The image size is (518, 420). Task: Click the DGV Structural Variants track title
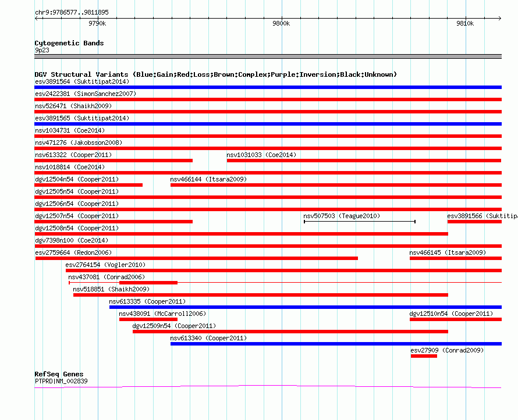[x=215, y=74]
